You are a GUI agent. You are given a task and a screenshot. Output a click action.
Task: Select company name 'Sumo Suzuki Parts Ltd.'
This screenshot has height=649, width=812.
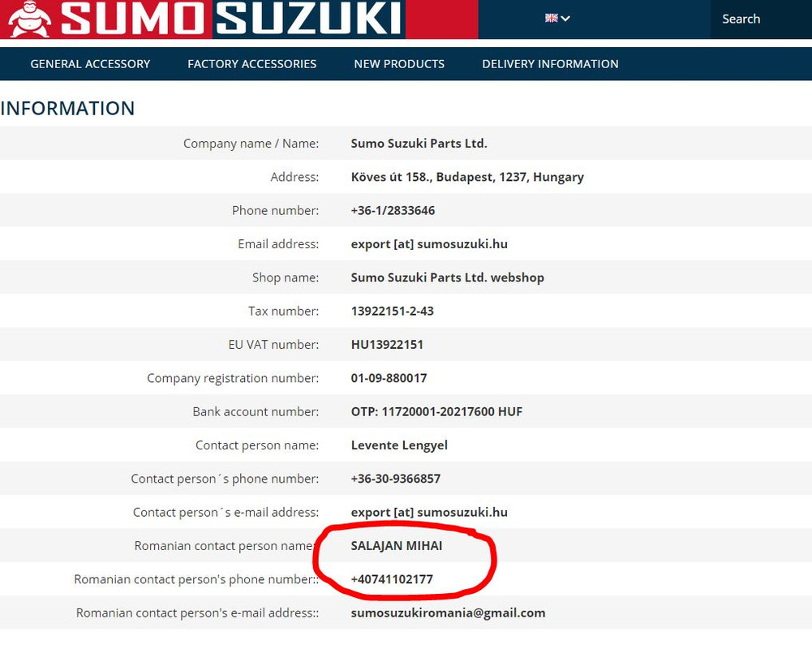point(419,144)
